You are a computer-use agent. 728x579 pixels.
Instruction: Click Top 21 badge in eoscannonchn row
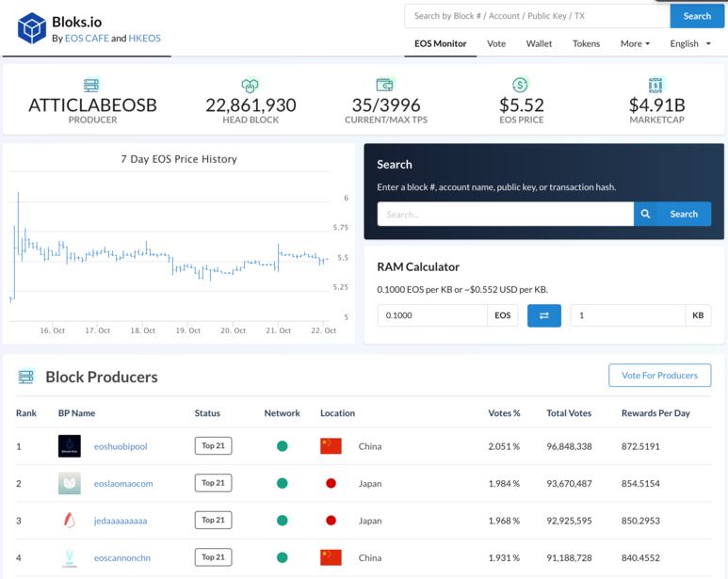(x=213, y=557)
